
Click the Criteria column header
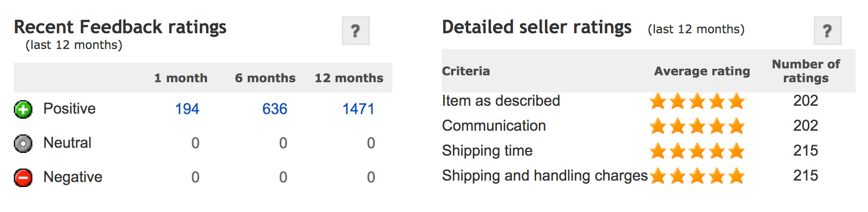point(466,71)
